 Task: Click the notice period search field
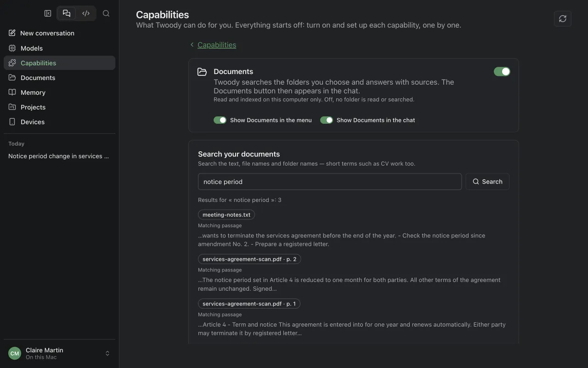330,182
